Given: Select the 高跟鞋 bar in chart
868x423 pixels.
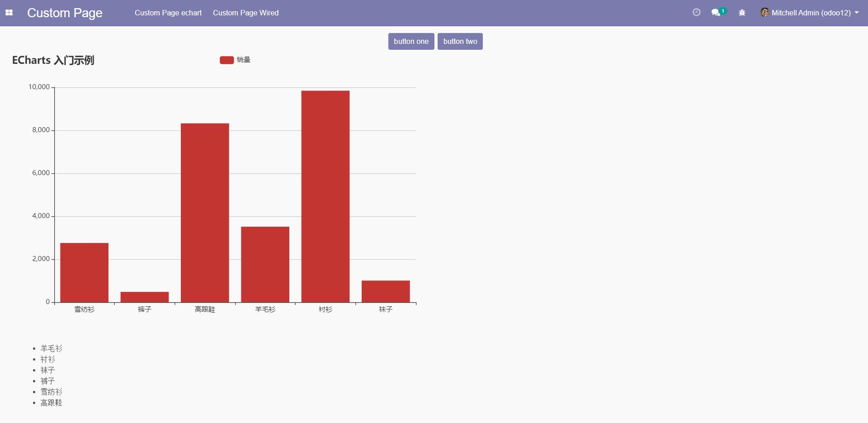Looking at the screenshot, I should tap(205, 213).
